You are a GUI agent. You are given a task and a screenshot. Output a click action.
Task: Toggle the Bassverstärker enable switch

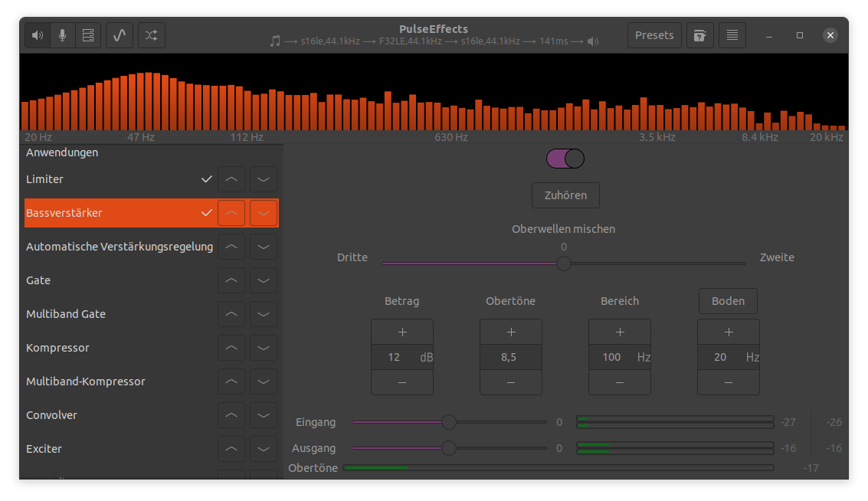(565, 159)
